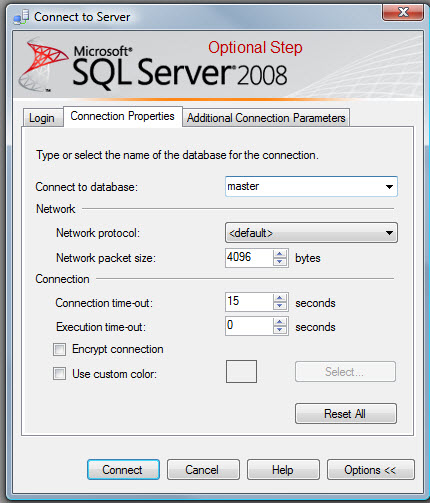Image resolution: width=430 pixels, height=503 pixels.
Task: Click the disabled Select... color button
Action: [345, 372]
